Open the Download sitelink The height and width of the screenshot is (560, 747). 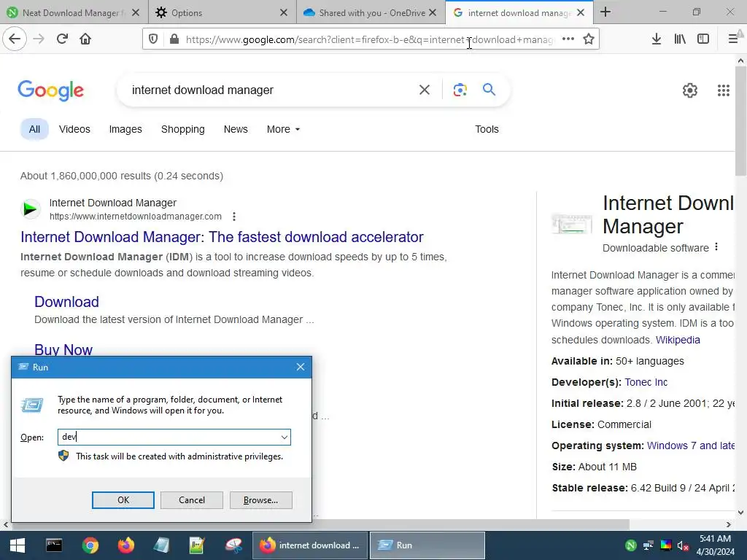(66, 301)
